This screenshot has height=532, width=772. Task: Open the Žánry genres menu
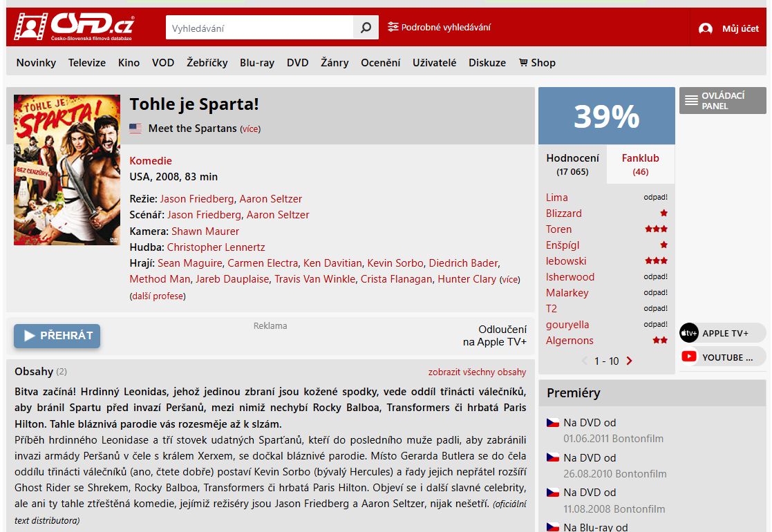(335, 62)
